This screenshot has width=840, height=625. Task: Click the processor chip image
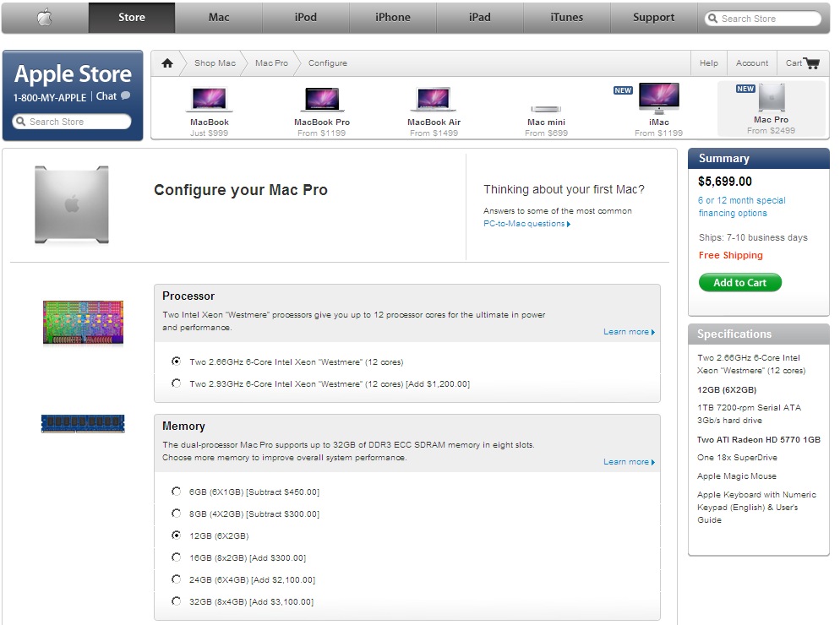[x=83, y=322]
